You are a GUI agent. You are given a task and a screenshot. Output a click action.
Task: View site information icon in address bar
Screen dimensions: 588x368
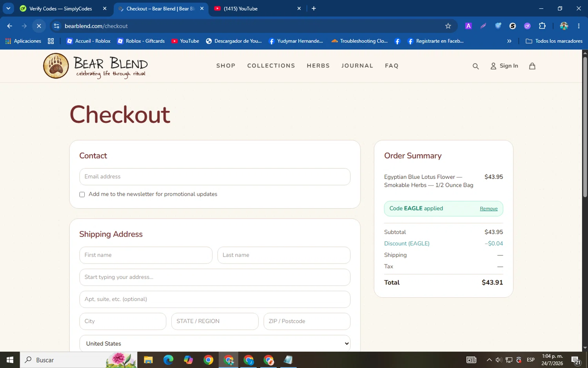pos(56,26)
